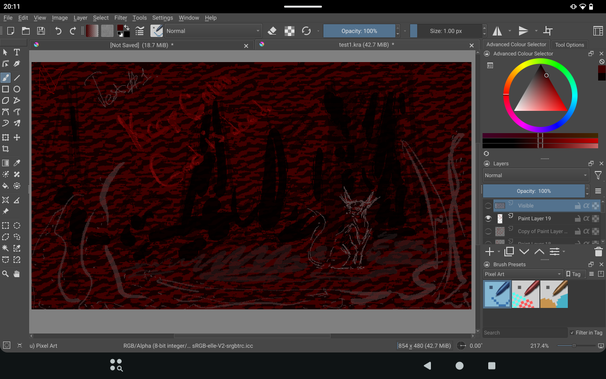The width and height of the screenshot is (606, 379).
Task: Toggle Filter in Tag checkbox
Action: point(586,333)
